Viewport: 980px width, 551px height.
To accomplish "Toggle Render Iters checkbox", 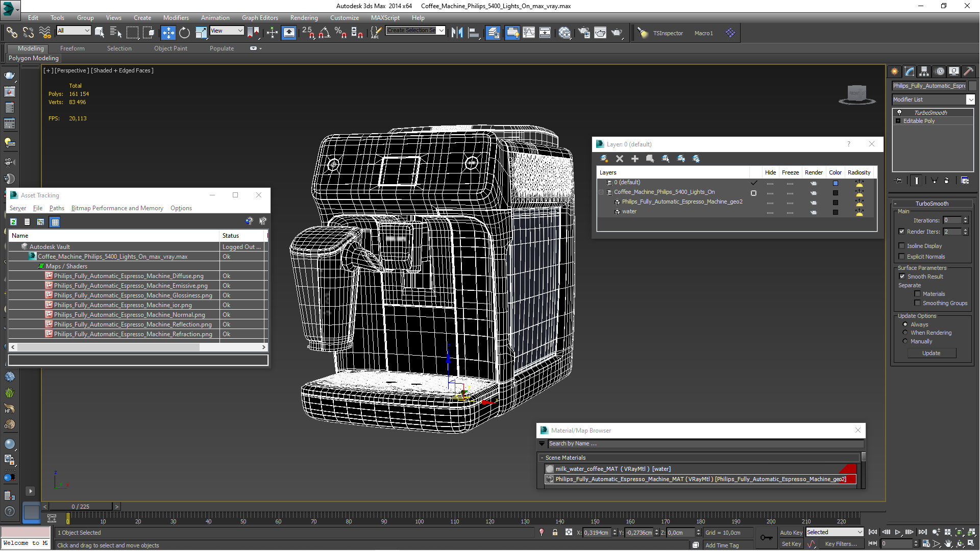I will [901, 232].
